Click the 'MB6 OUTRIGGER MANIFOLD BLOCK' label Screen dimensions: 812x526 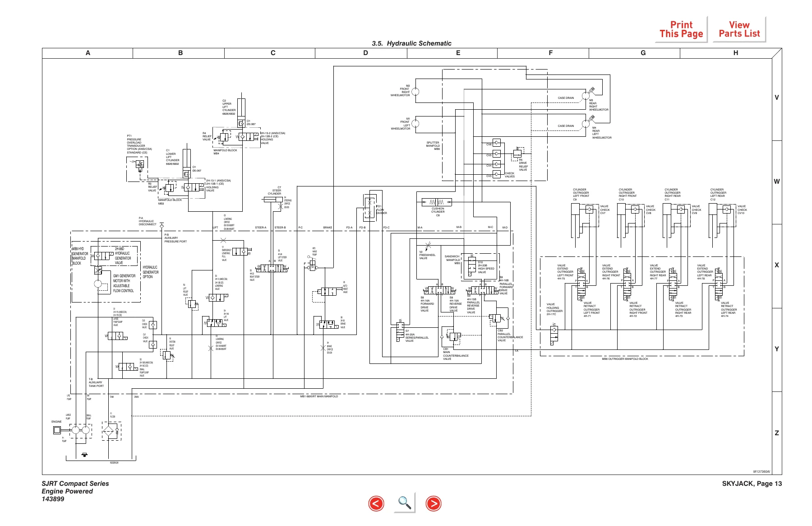(625, 359)
